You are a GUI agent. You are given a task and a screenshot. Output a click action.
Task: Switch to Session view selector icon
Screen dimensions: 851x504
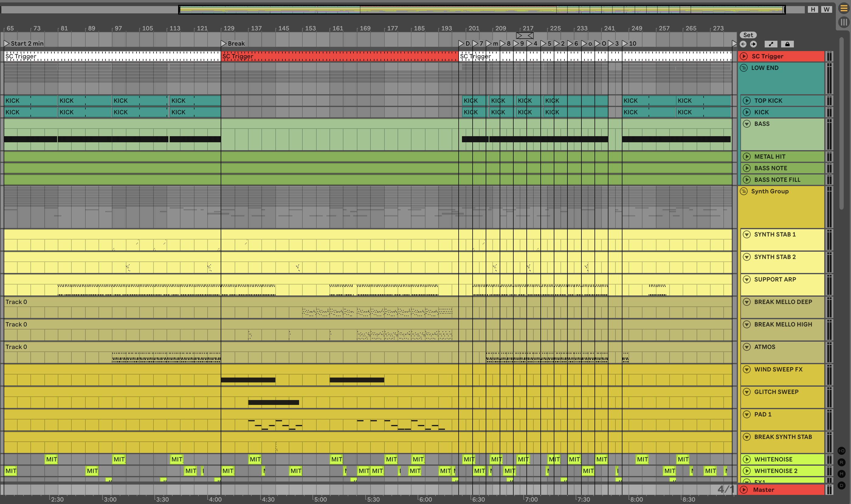[x=843, y=22]
